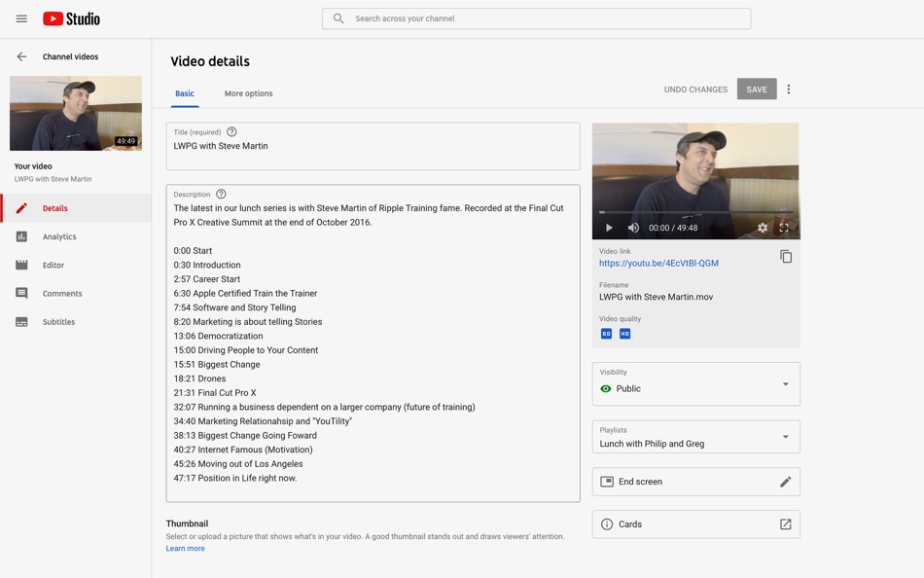Go back via Channel videos arrow
Screen dimensions: 924x578
pos(21,56)
